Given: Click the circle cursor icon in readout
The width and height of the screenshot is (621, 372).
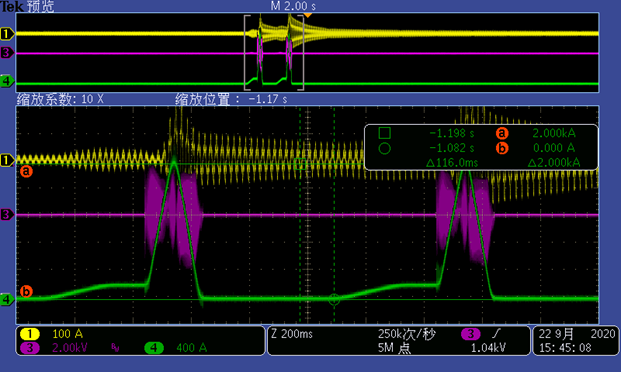Looking at the screenshot, I should 384,149.
